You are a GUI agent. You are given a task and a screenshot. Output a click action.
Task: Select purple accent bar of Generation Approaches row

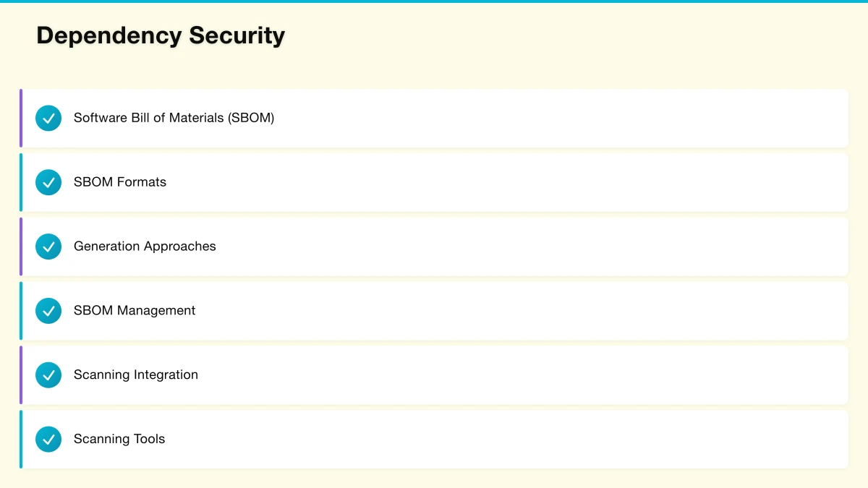click(21, 247)
